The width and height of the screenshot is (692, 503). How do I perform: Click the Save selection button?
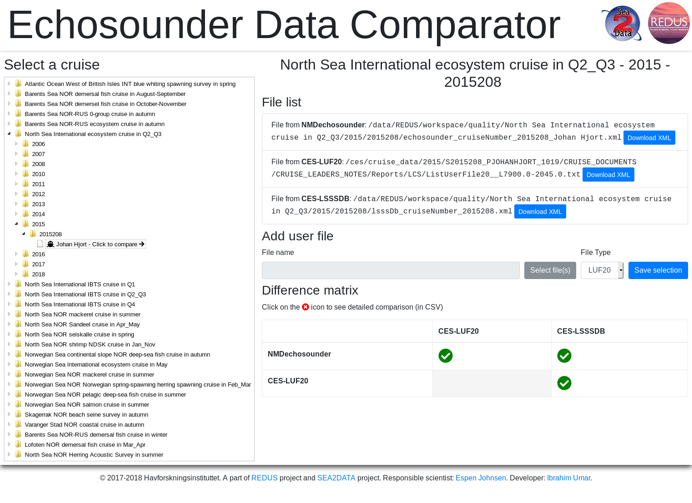[x=658, y=270]
